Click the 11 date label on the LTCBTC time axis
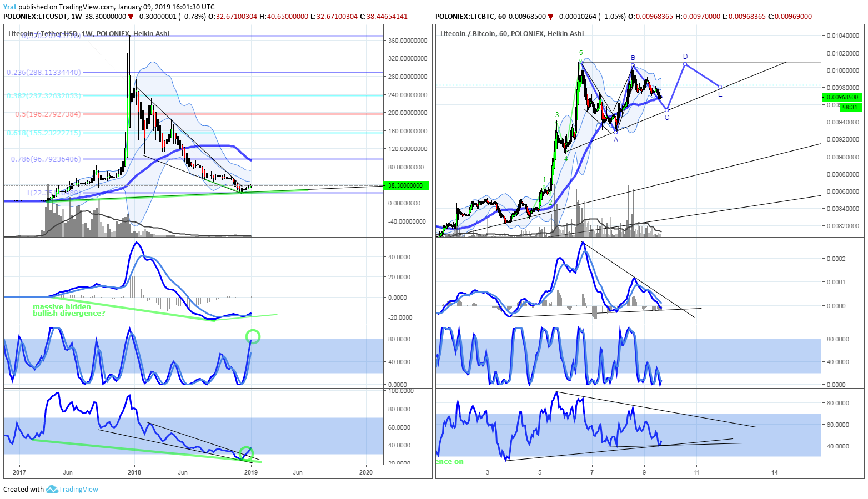868x499 pixels. coord(696,472)
